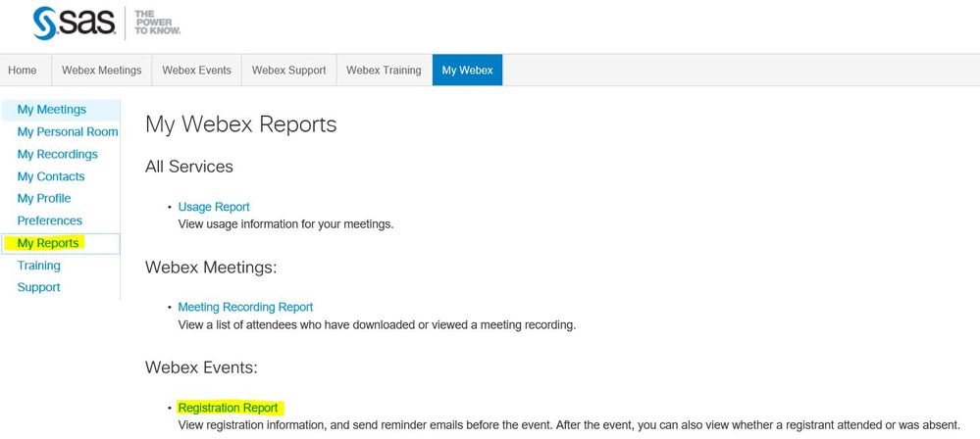
Task: Click the Webex Meetings: section heading
Action: (211, 268)
